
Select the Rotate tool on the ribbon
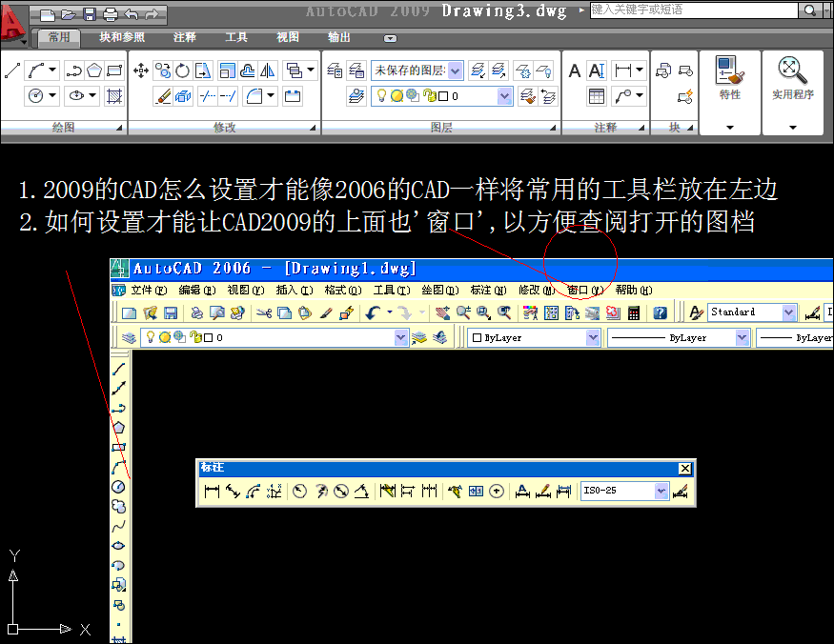[181, 70]
